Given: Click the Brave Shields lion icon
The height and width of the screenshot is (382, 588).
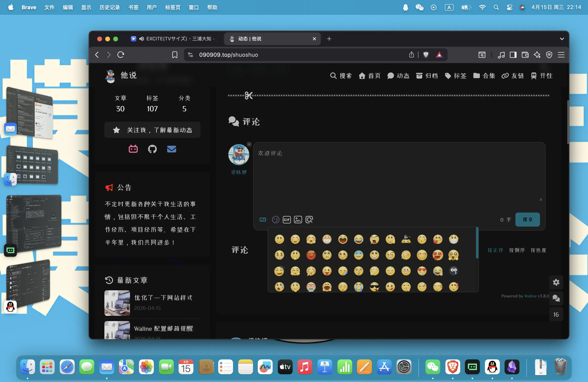Looking at the screenshot, I should coord(426,55).
